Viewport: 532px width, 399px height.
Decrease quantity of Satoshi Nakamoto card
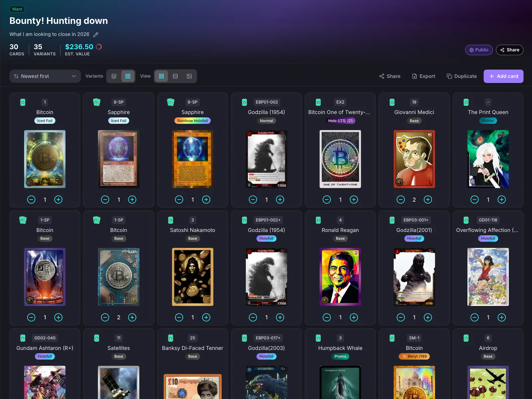[x=179, y=318]
